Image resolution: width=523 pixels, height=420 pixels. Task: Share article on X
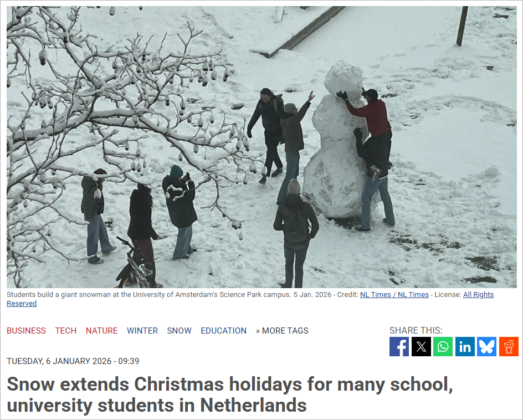(421, 347)
